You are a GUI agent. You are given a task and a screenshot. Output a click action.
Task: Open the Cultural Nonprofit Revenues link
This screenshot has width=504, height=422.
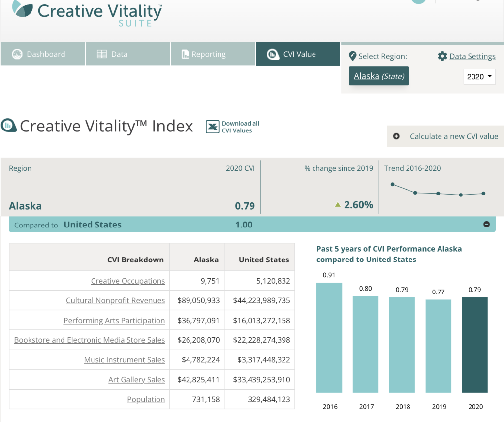click(x=115, y=300)
